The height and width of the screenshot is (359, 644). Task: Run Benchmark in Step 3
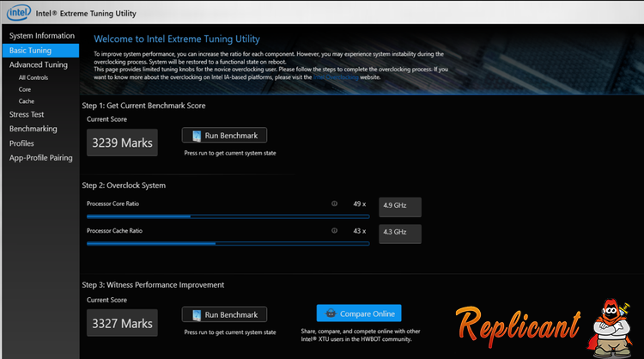(224, 314)
